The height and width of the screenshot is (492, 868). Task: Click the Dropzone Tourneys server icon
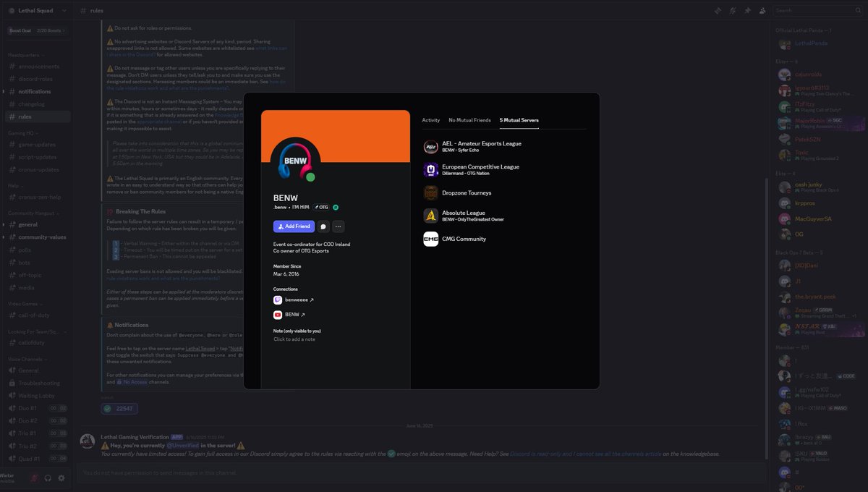tap(430, 193)
